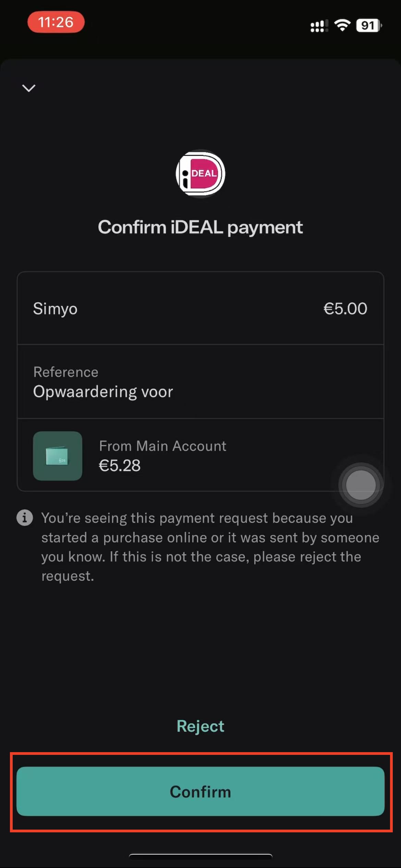Select the Simyo payee name

(x=55, y=309)
